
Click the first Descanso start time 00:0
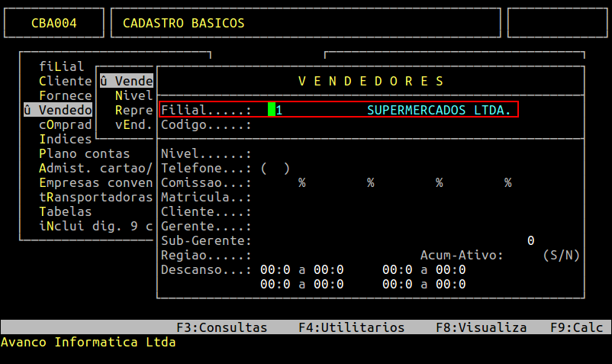pos(275,269)
